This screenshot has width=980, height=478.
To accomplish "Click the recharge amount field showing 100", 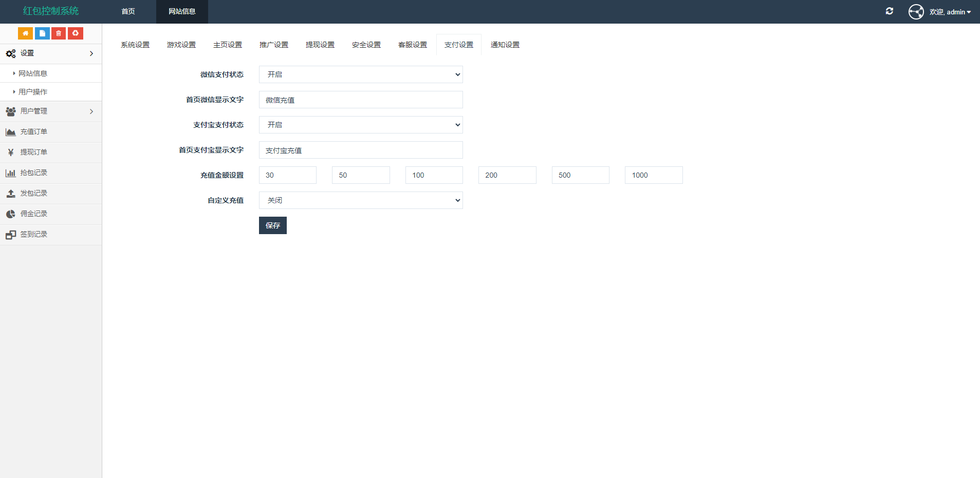I will [x=434, y=175].
